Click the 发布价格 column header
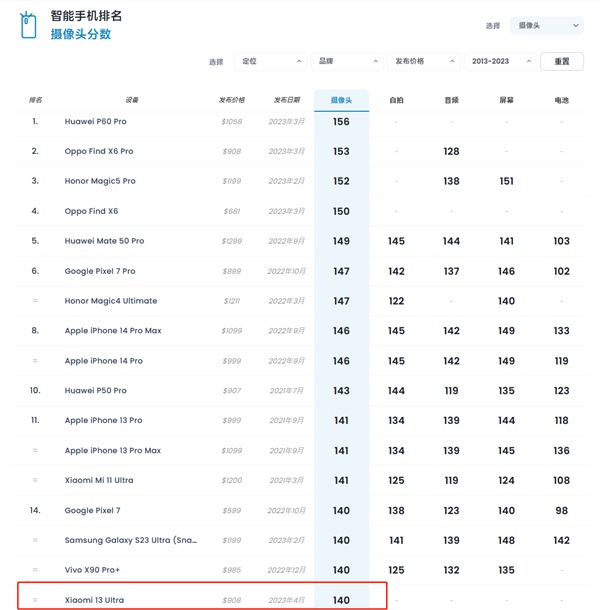The width and height of the screenshot is (600, 610). point(232,100)
